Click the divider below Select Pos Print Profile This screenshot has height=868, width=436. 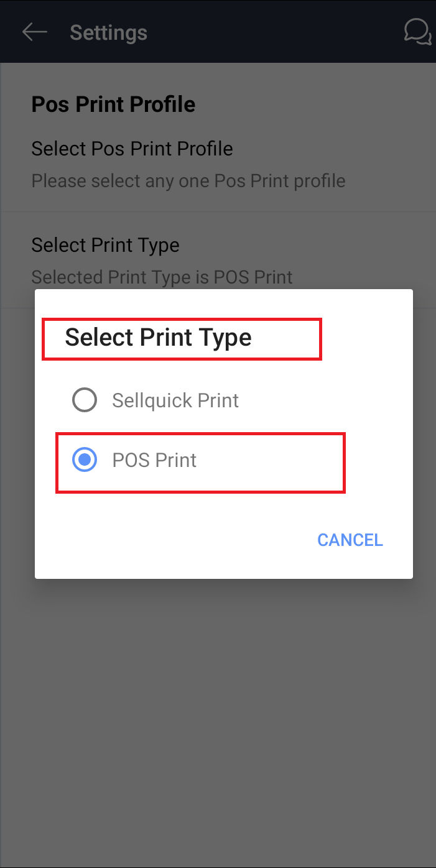[x=218, y=212]
